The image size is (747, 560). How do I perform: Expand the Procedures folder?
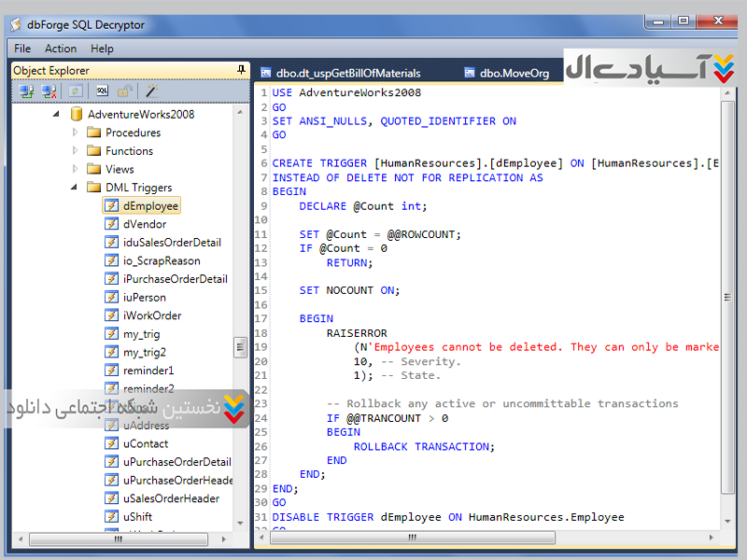click(76, 133)
